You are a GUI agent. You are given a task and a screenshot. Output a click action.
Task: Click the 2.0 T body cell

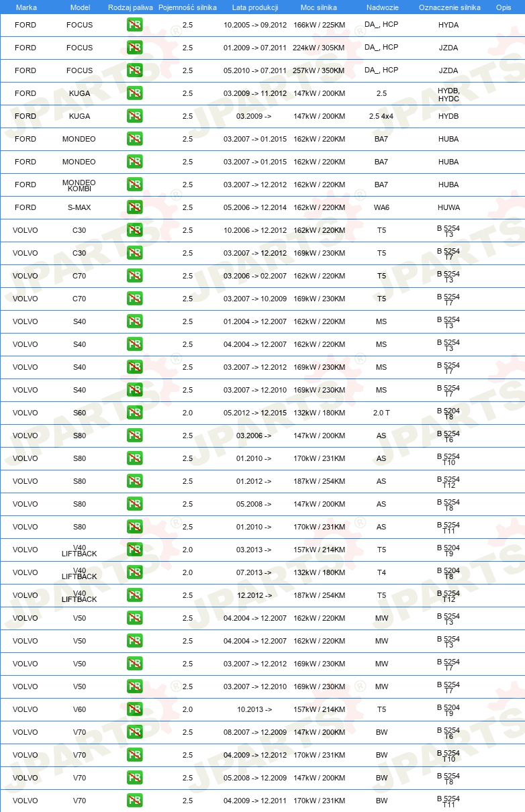(x=381, y=413)
